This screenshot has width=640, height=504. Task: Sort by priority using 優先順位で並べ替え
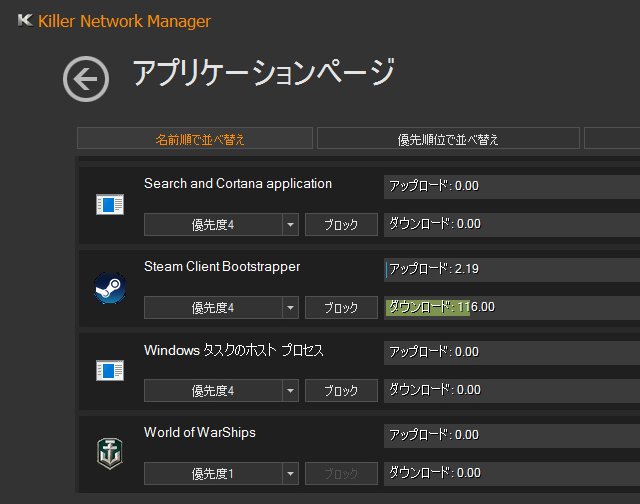click(448, 139)
